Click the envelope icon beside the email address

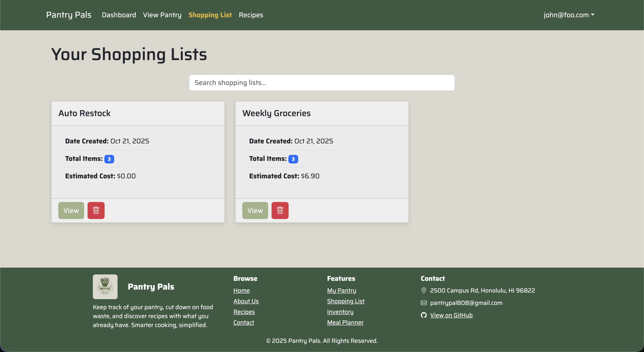424,303
